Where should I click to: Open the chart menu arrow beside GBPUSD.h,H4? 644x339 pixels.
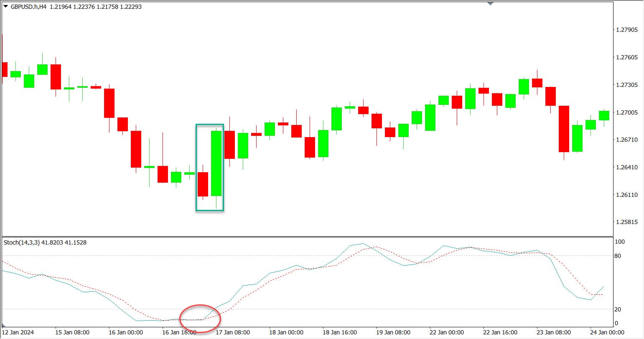pos(6,7)
